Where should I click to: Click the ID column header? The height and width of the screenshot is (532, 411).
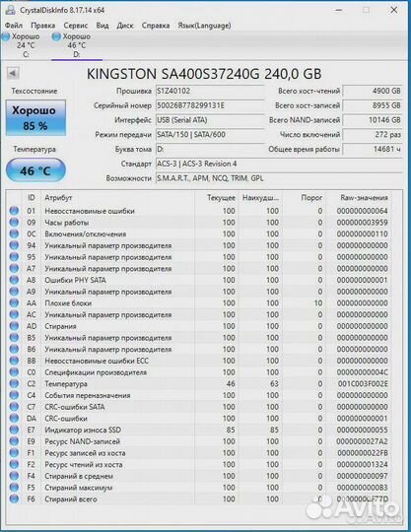[x=32, y=197]
